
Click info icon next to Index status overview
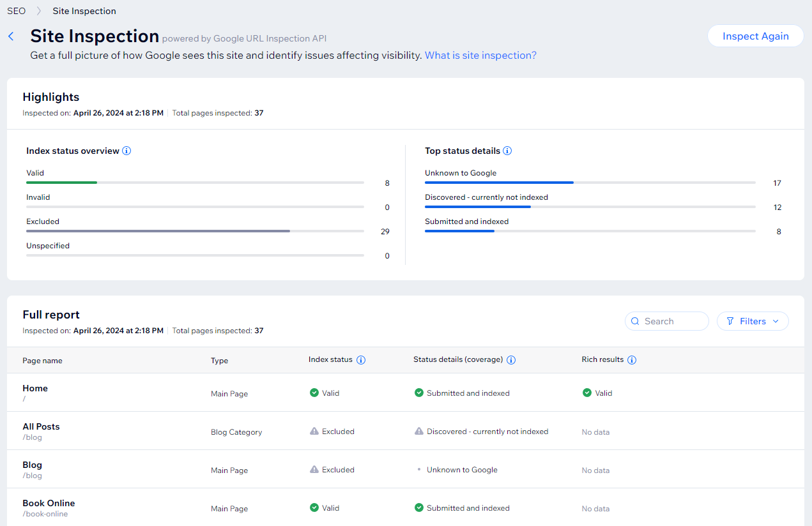126,151
